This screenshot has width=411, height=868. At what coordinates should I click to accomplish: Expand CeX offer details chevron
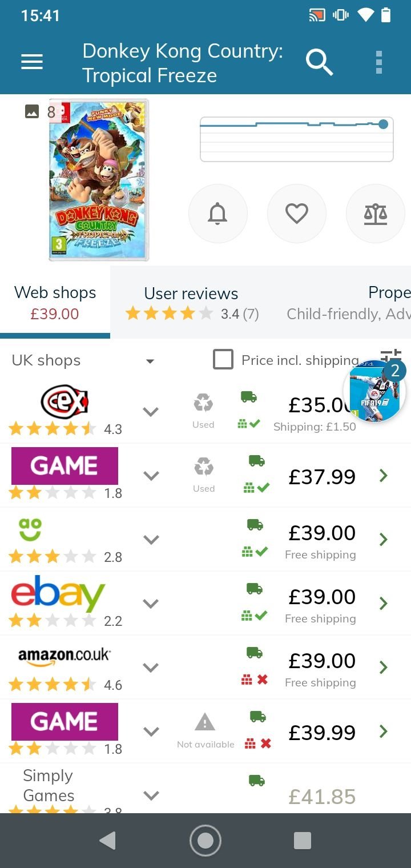tap(151, 412)
